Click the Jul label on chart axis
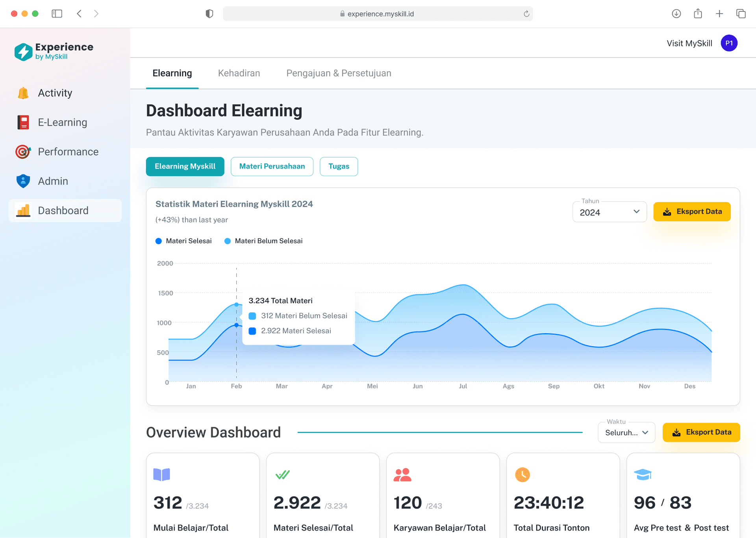The height and width of the screenshot is (538, 756). 463,386
